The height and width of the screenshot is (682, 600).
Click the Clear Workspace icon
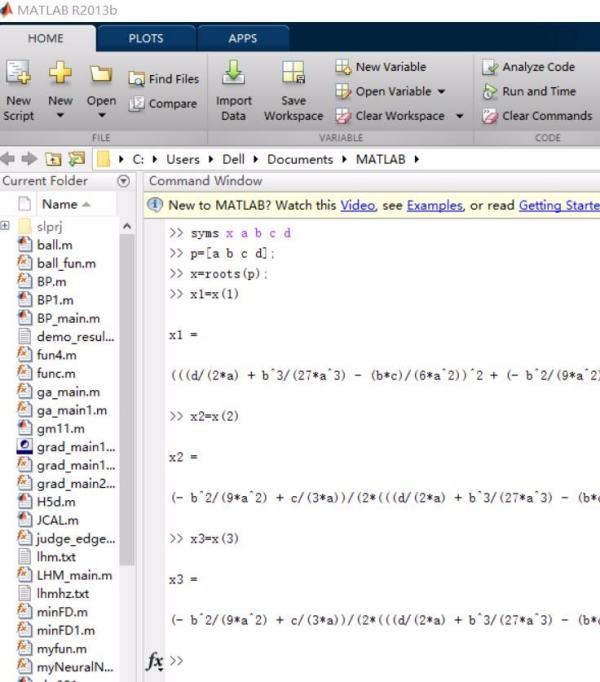tap(343, 116)
